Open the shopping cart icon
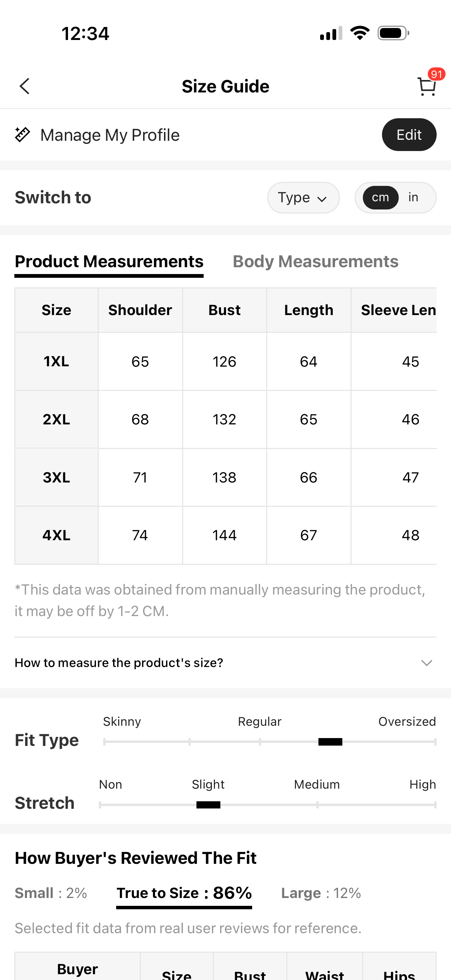 (426, 87)
